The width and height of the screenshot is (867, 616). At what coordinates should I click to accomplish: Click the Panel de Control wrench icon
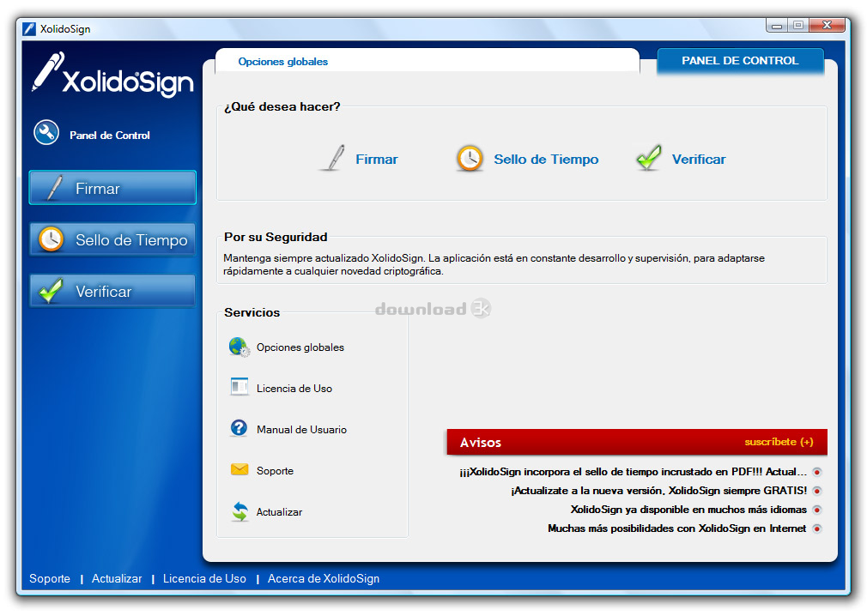[x=45, y=134]
